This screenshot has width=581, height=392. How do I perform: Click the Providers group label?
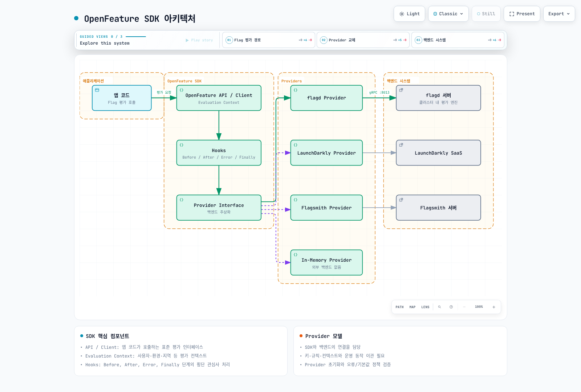[292, 81]
